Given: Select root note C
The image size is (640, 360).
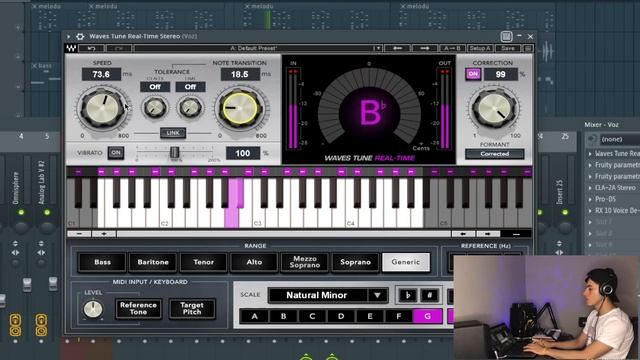Looking at the screenshot, I should click(312, 316).
